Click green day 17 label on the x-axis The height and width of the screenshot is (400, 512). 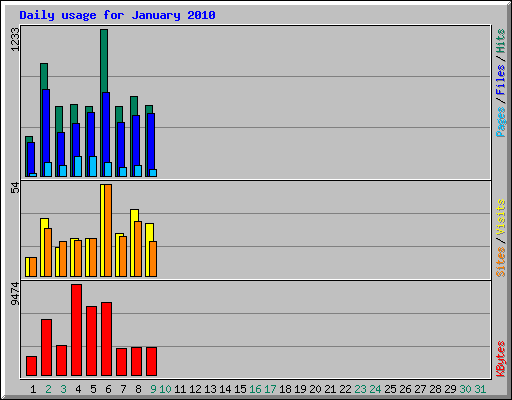pos(270,389)
